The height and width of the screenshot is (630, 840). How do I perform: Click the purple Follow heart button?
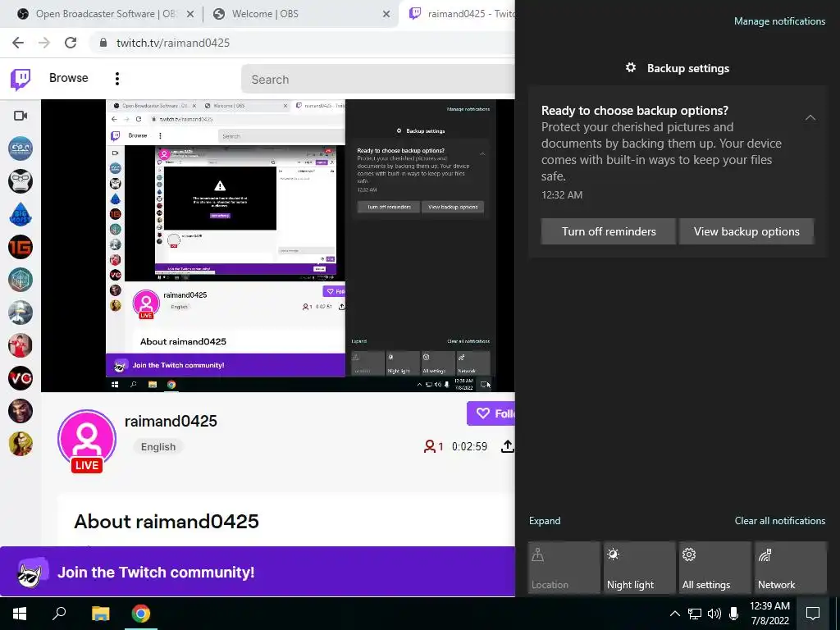(491, 413)
